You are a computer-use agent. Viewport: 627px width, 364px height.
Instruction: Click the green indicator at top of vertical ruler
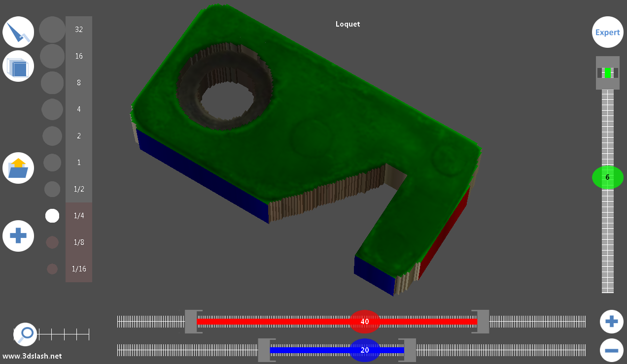coord(608,73)
